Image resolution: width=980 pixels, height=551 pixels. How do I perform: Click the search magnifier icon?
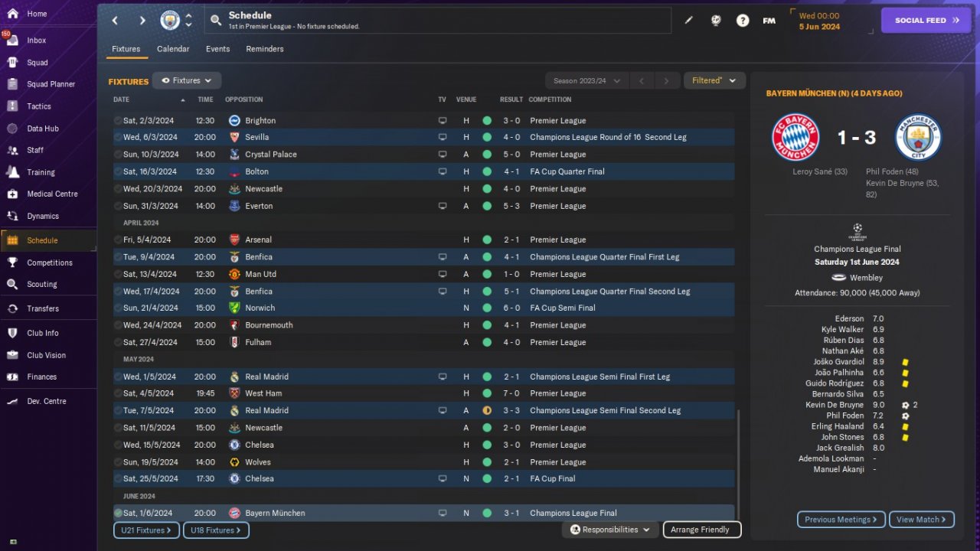pyautogui.click(x=216, y=21)
